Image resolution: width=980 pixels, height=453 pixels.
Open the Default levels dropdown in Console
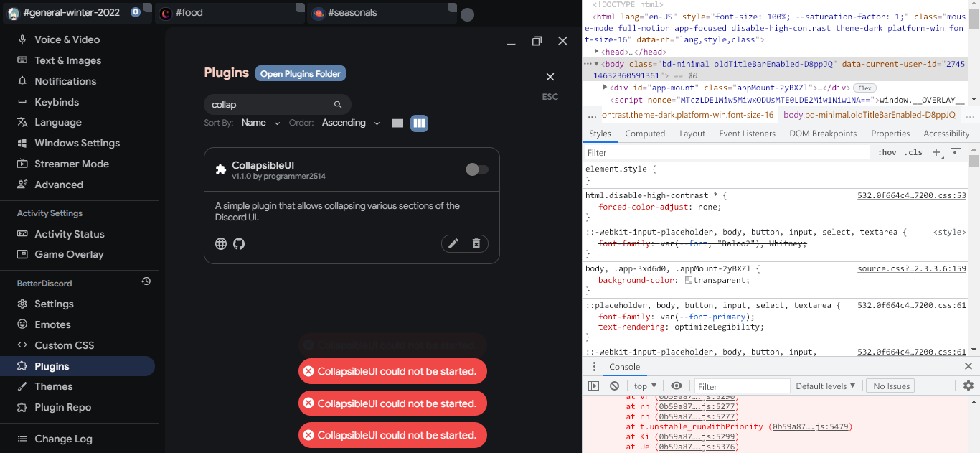[x=825, y=386]
